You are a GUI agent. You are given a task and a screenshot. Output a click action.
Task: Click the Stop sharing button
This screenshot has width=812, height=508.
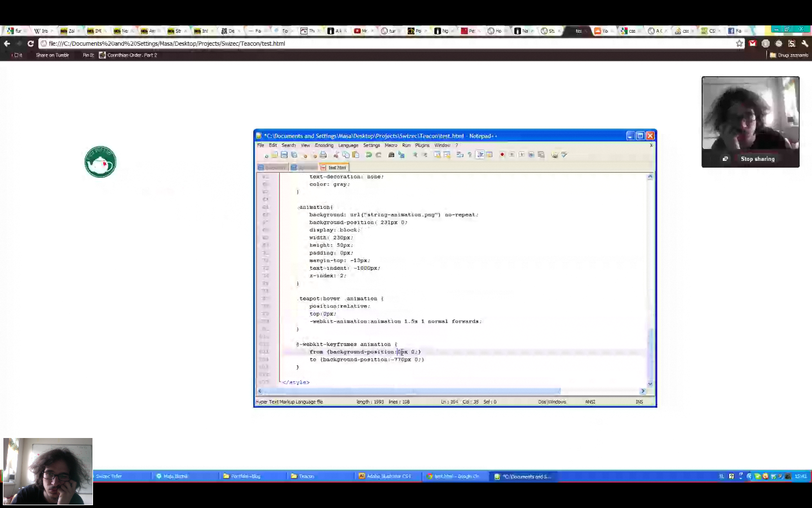click(757, 159)
